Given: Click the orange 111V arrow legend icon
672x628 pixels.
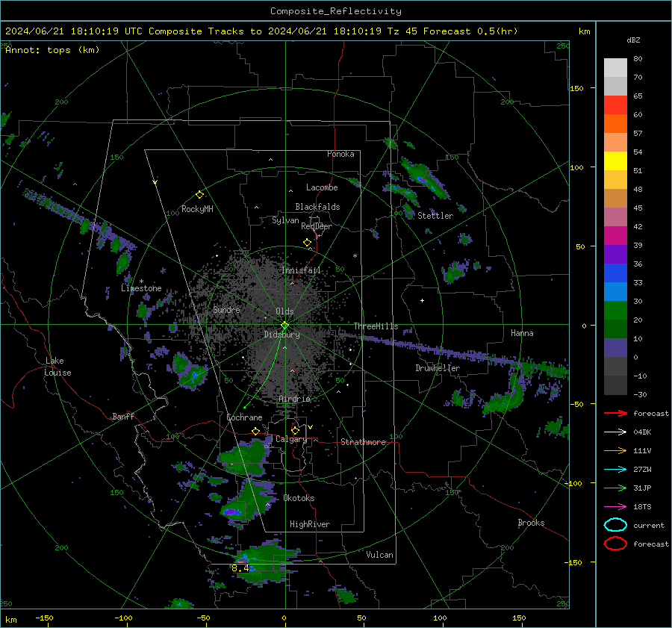Looking at the screenshot, I should click(x=615, y=450).
